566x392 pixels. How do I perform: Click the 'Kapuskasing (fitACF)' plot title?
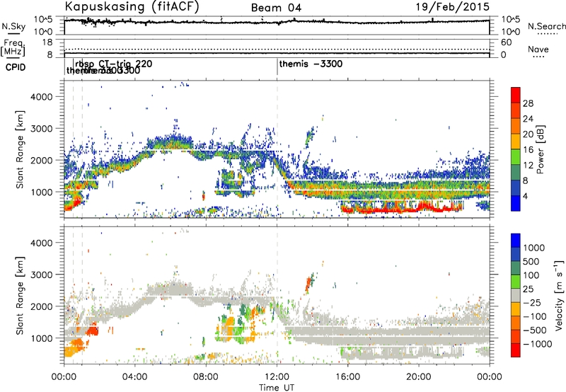click(132, 7)
